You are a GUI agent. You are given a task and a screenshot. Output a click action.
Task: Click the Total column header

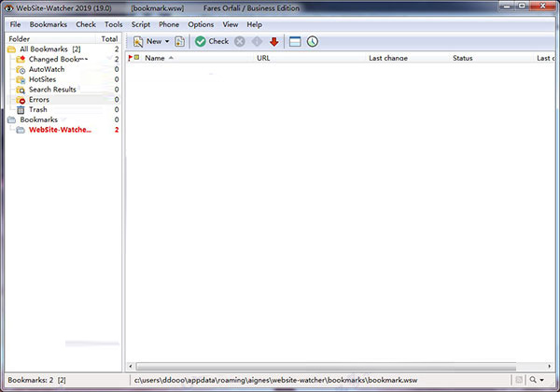pos(109,39)
